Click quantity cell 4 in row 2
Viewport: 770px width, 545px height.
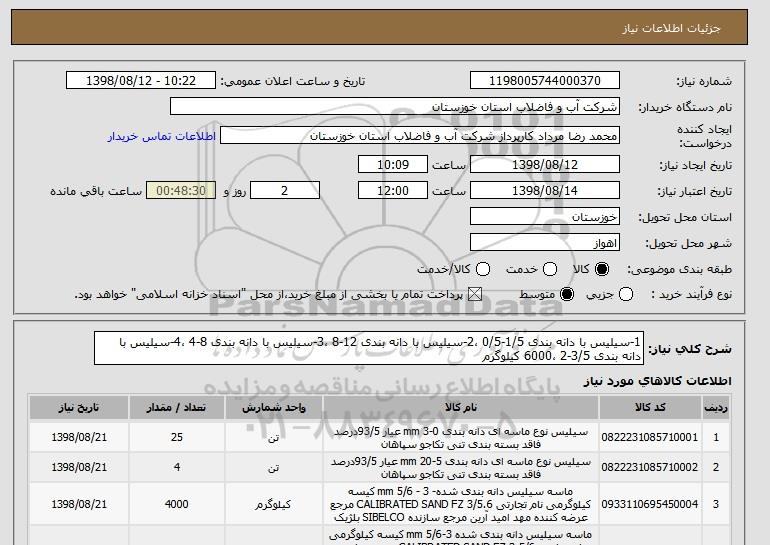[x=177, y=467]
